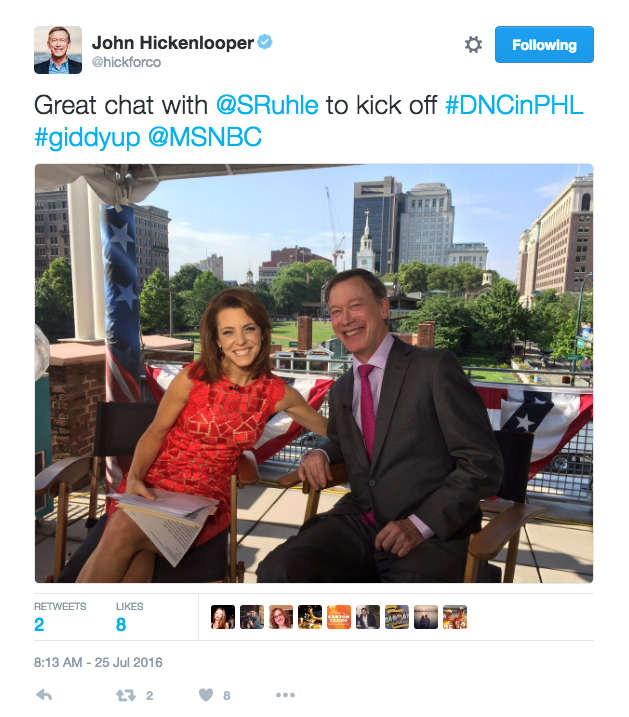
Task: Click the verified badge beside name
Action: [x=265, y=42]
